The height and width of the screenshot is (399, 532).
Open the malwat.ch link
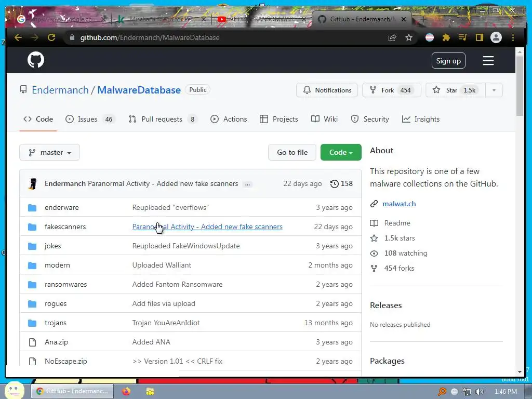click(399, 204)
